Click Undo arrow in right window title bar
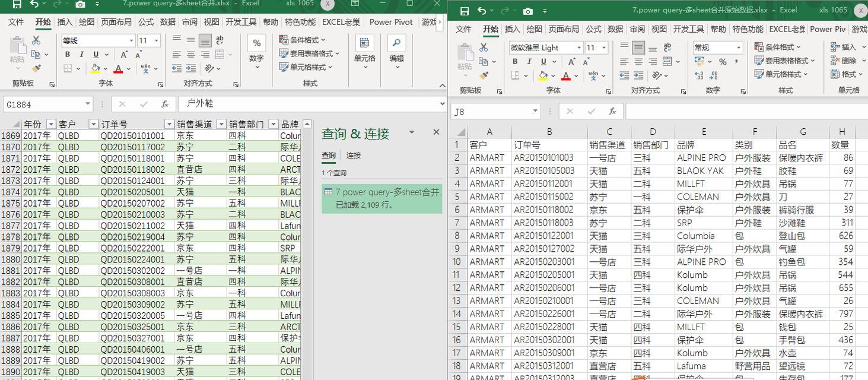Image resolution: width=868 pixels, height=380 pixels. pos(482,11)
